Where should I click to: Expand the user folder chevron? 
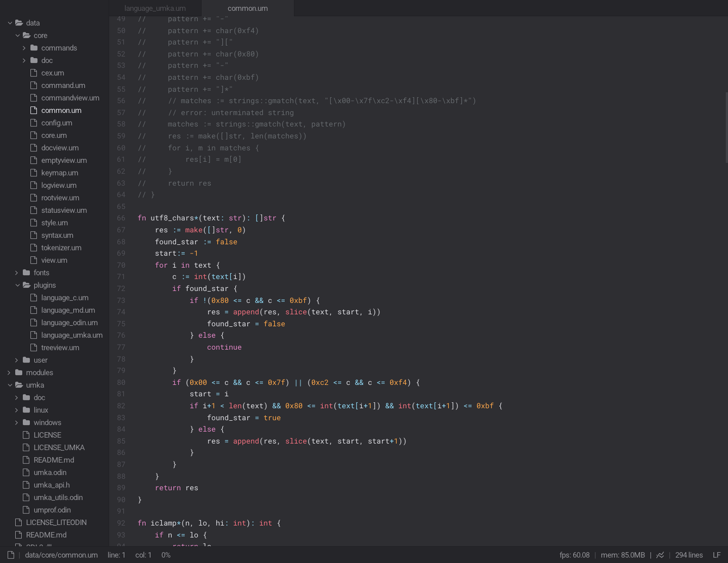point(16,360)
